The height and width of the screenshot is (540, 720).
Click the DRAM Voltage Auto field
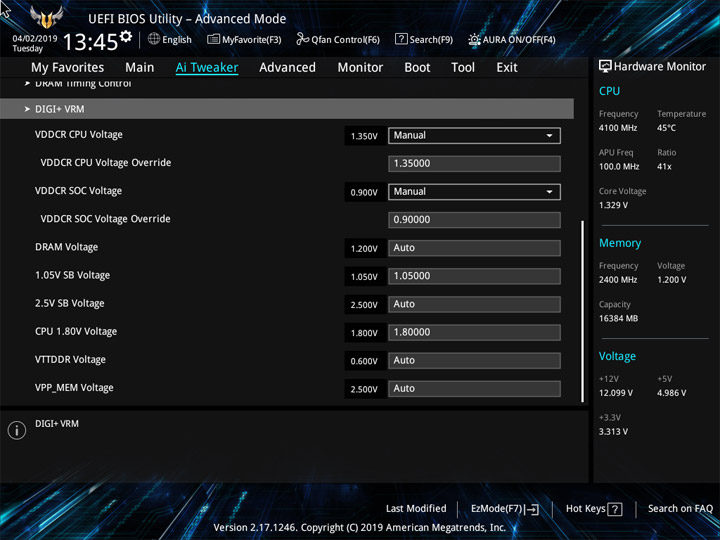click(x=474, y=248)
